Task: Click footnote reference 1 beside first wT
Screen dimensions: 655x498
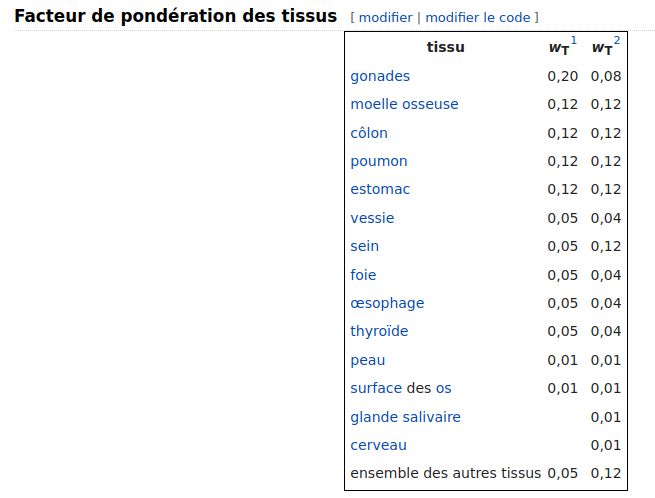Action: (x=574, y=40)
